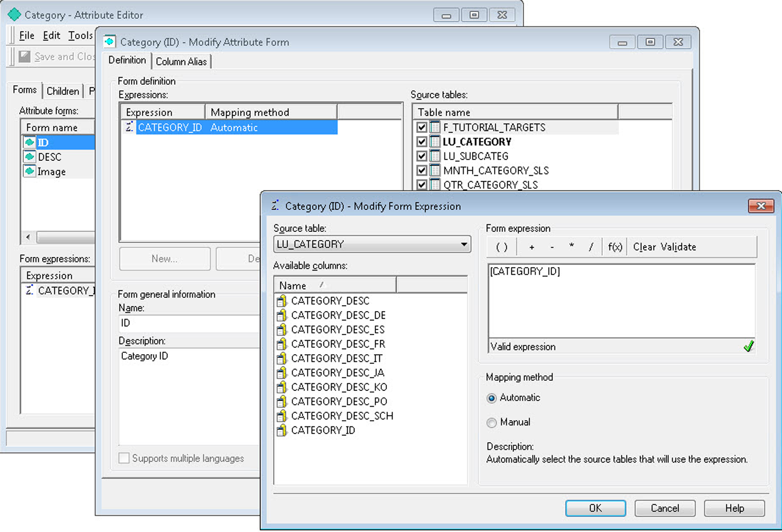Click inside the [CATEGORY_ID] expression text box
The image size is (782, 532).
(622, 301)
